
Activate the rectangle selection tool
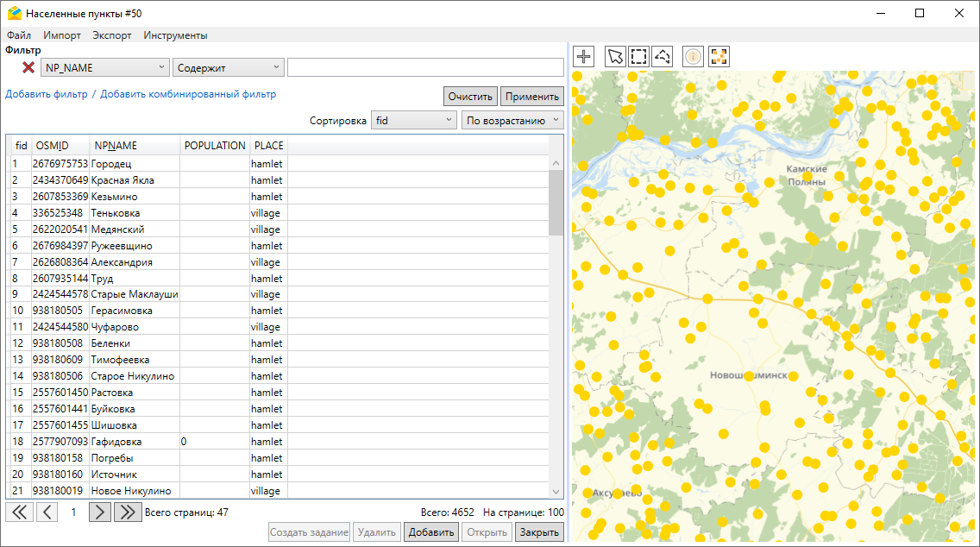[x=638, y=57]
